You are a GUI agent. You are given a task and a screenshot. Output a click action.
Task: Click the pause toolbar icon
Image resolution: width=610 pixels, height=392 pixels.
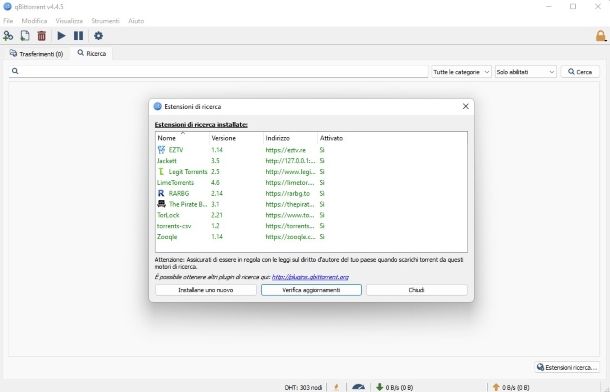tap(78, 36)
